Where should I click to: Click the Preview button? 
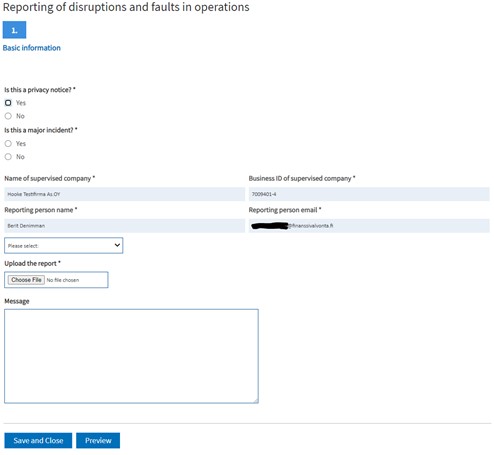click(x=98, y=440)
